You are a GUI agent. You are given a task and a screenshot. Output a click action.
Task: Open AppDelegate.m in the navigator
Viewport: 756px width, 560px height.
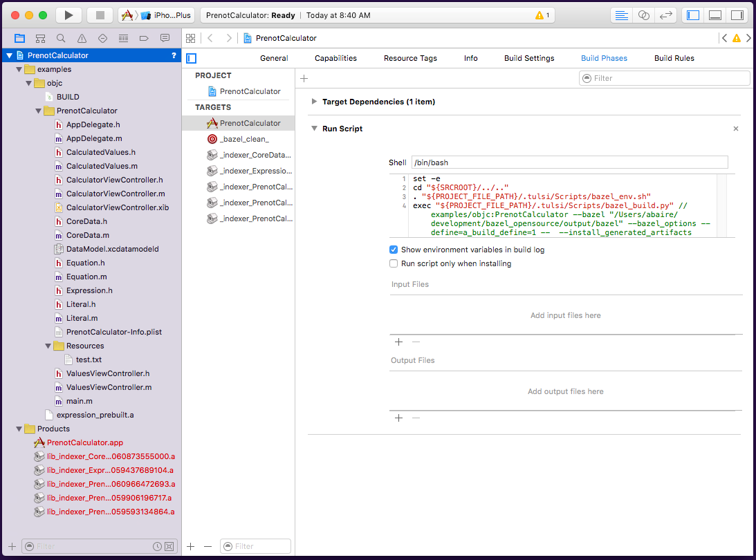94,139
